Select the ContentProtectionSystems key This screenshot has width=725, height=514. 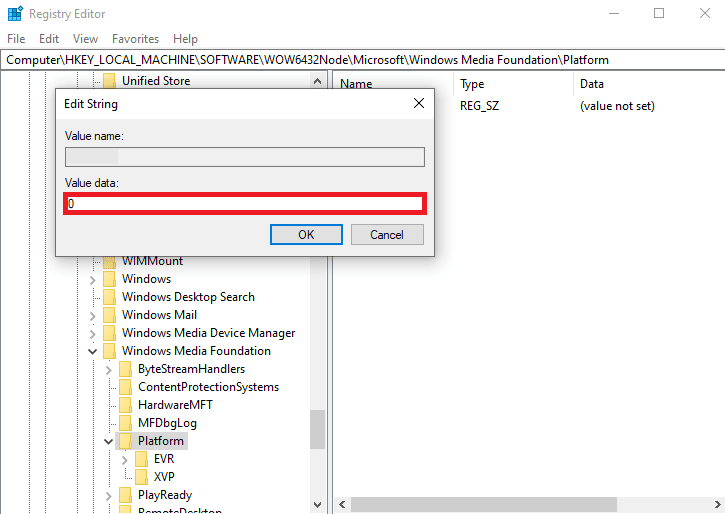coord(208,387)
